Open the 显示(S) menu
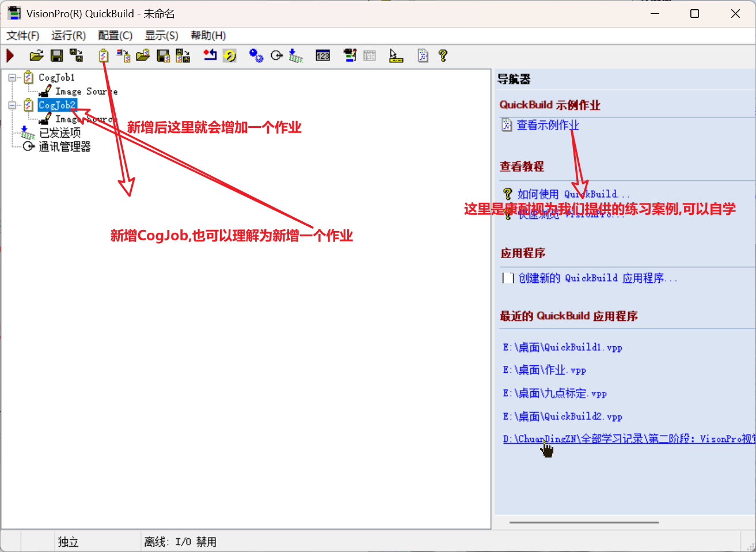 161,36
